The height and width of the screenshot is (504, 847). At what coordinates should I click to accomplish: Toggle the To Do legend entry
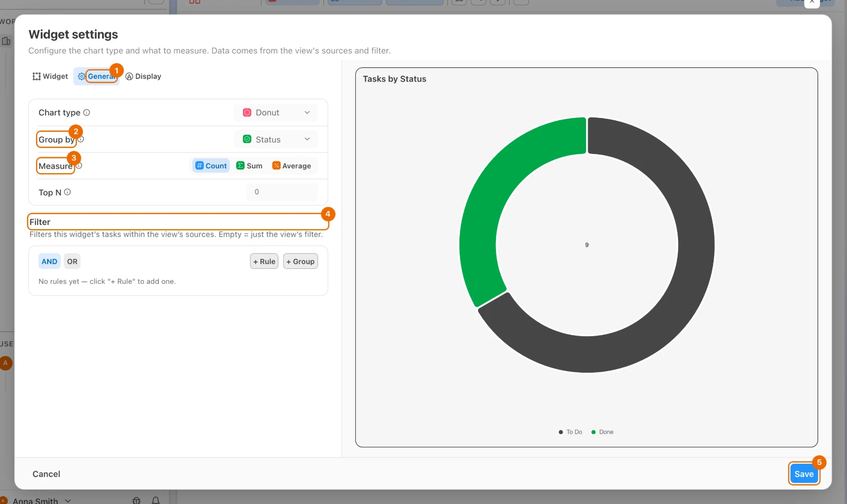pos(570,432)
